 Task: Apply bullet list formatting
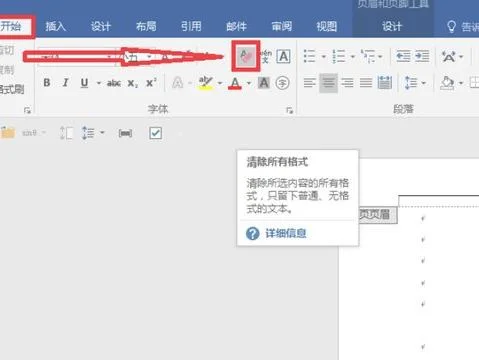click(x=309, y=56)
